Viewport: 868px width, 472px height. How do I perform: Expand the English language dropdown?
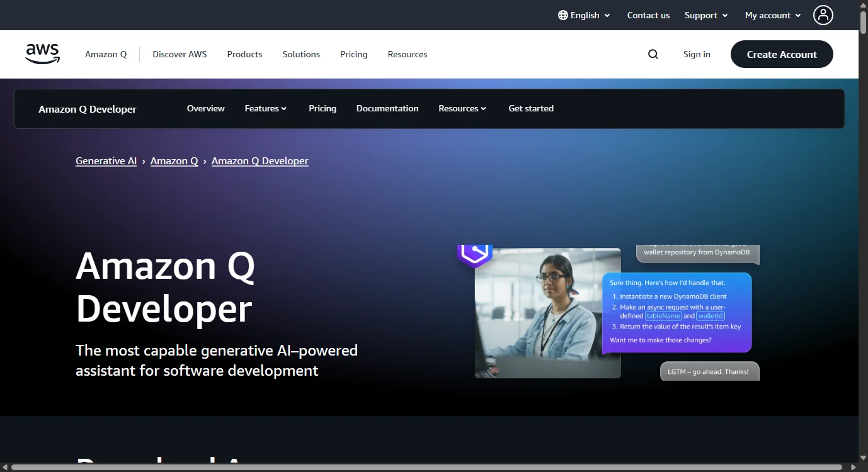(x=584, y=15)
